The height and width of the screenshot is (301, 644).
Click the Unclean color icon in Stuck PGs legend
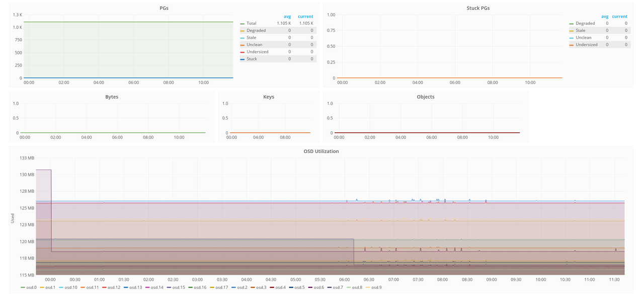[x=572, y=38]
